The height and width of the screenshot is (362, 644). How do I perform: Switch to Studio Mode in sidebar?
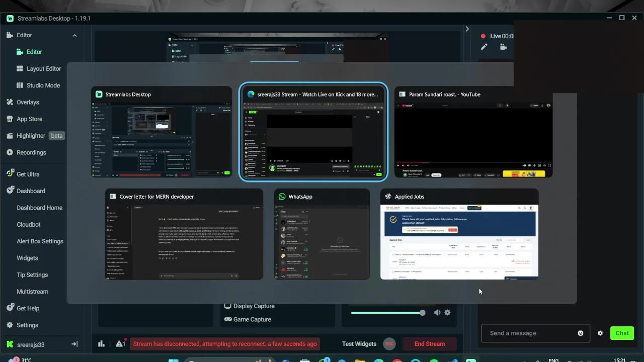pyautogui.click(x=38, y=85)
